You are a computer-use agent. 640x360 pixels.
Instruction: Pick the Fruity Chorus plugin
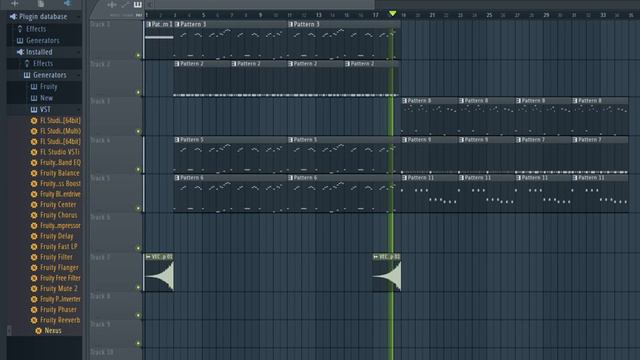(x=58, y=215)
